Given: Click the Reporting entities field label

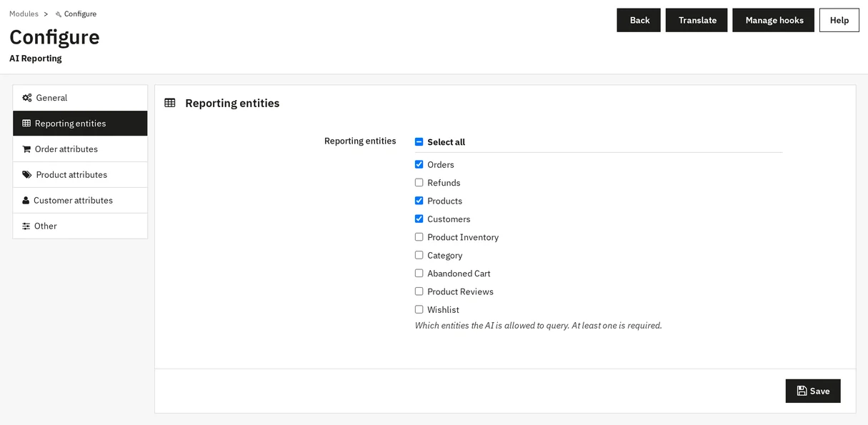Looking at the screenshot, I should point(360,141).
